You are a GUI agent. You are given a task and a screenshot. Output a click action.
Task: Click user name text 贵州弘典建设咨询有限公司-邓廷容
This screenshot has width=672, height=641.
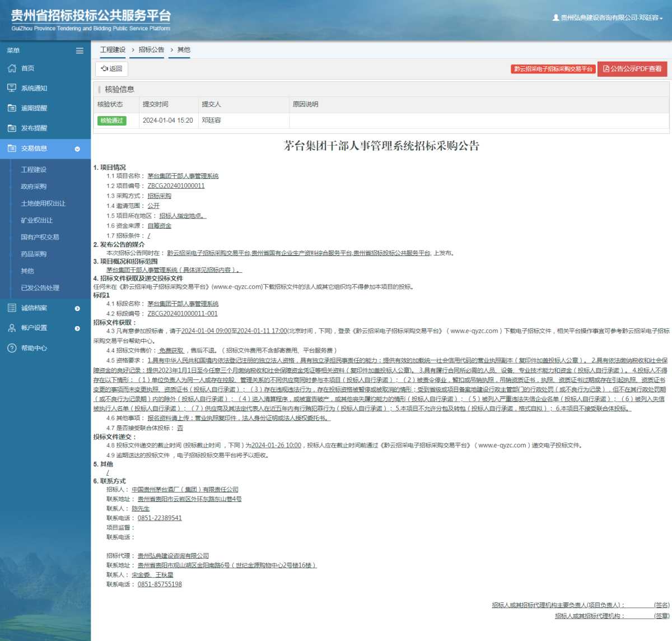tap(609, 18)
